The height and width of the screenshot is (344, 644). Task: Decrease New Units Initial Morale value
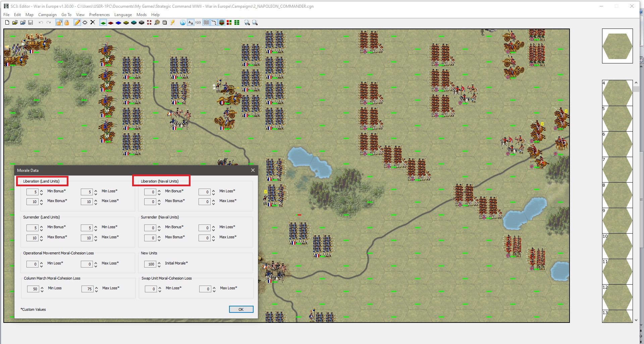tap(159, 266)
